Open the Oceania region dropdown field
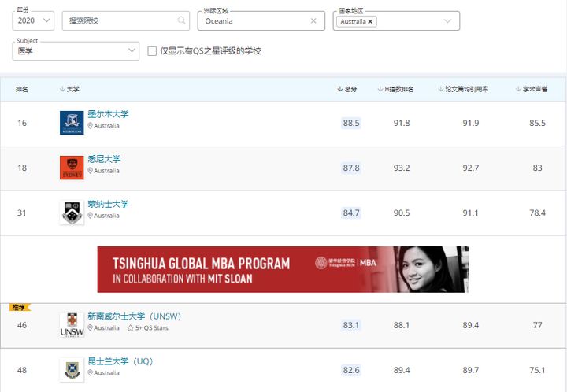The height and width of the screenshot is (392, 567). click(x=261, y=21)
